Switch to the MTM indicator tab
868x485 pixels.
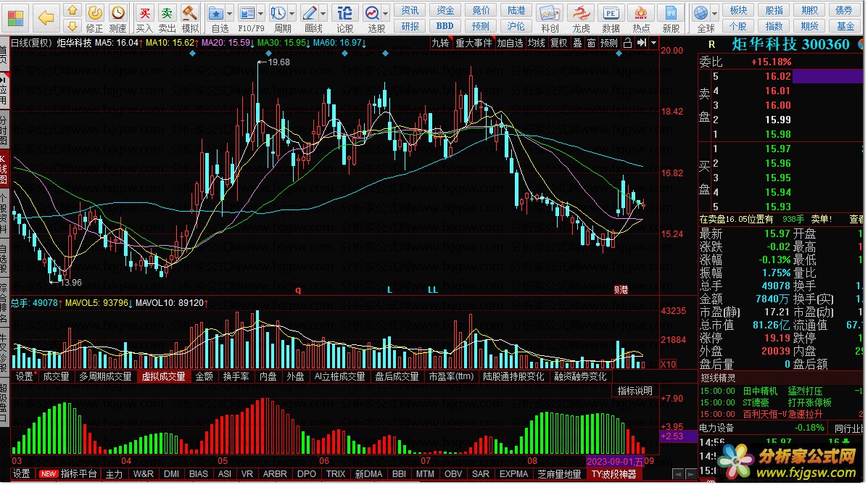425,474
